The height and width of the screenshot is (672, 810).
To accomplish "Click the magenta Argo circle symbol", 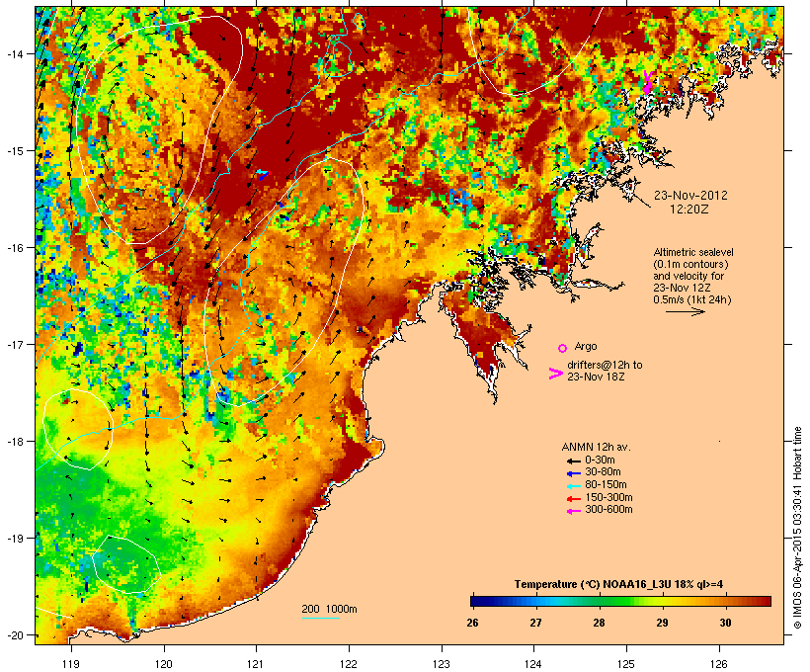I will (x=562, y=348).
